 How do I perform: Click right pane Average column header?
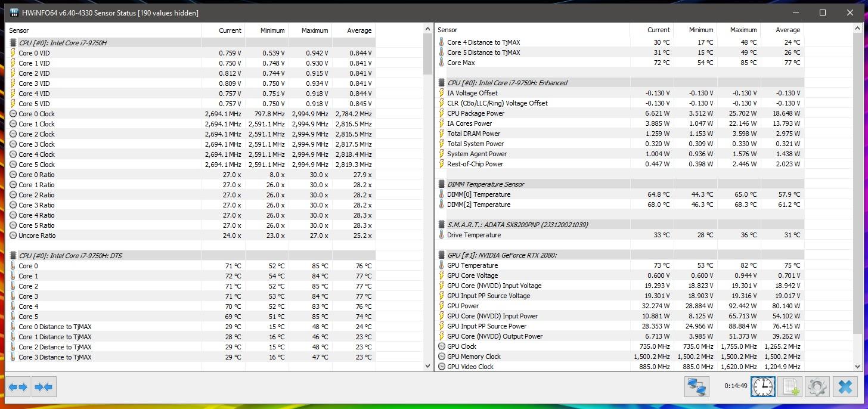pos(782,30)
